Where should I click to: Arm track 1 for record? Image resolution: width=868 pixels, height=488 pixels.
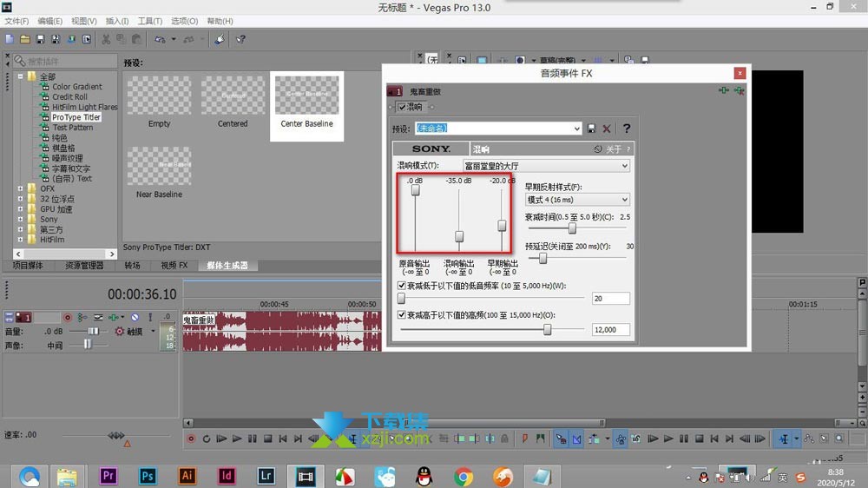point(68,318)
